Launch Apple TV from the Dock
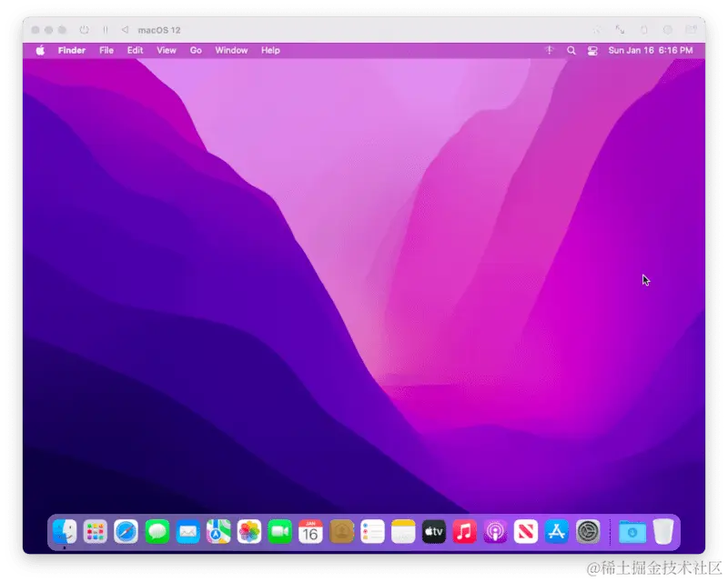The height and width of the screenshot is (582, 728). (x=434, y=531)
